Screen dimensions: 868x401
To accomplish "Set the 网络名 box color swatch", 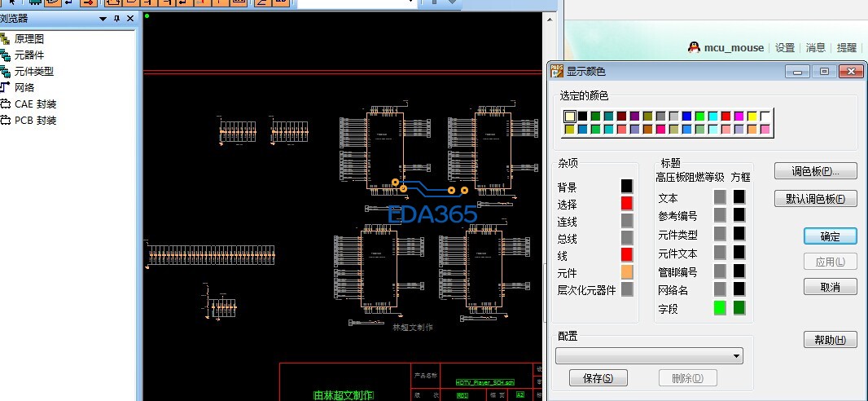I will [739, 289].
